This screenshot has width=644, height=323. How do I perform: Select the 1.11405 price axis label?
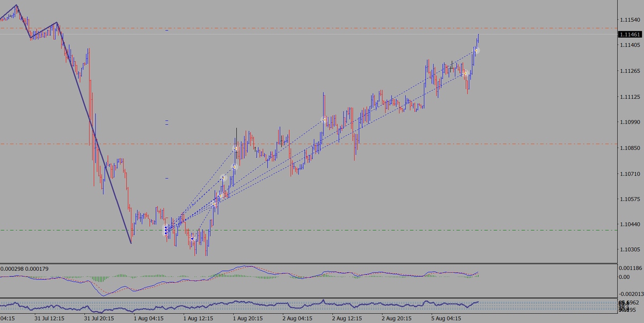pos(629,46)
